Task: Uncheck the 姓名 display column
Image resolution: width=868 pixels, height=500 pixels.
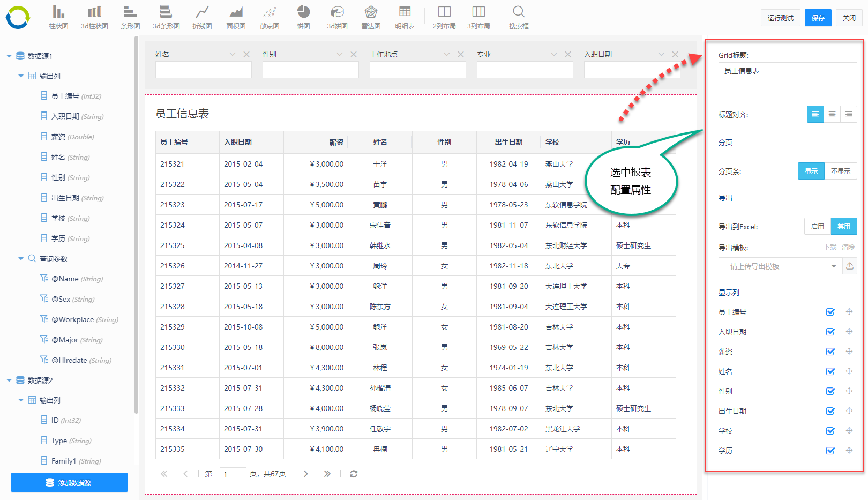Action: coord(830,371)
